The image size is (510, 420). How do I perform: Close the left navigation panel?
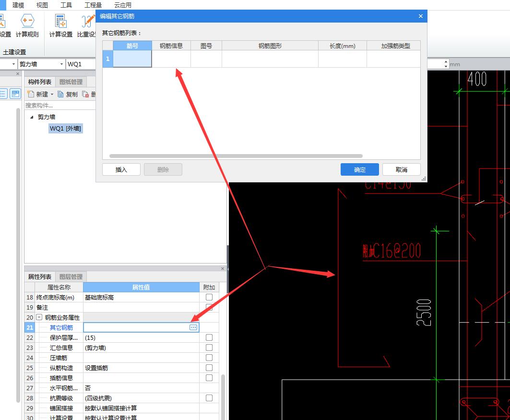point(18,74)
